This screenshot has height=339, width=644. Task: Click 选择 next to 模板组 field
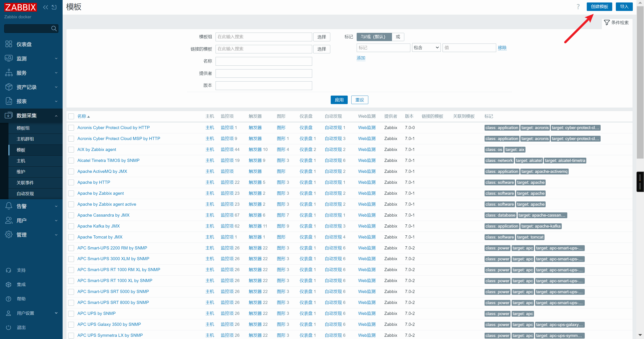tap(322, 37)
